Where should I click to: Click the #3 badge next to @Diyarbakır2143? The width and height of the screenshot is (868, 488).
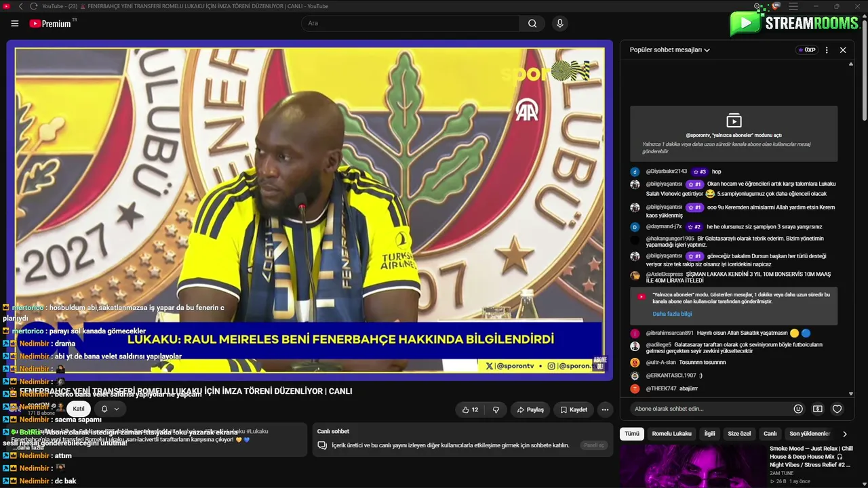pyautogui.click(x=699, y=172)
